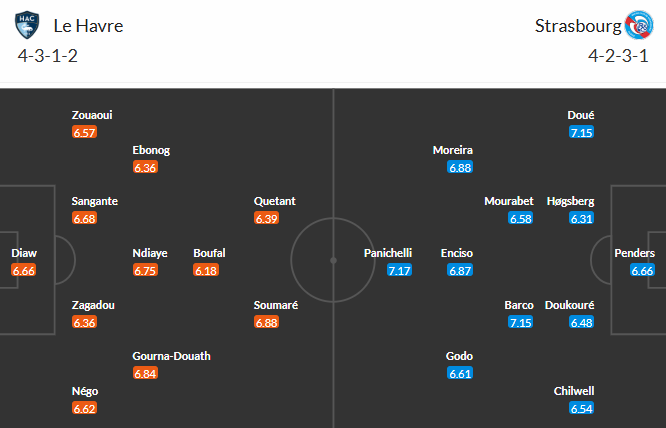Click Moreira's 6.88 rating badge
This screenshot has width=666, height=428.
pyautogui.click(x=460, y=168)
